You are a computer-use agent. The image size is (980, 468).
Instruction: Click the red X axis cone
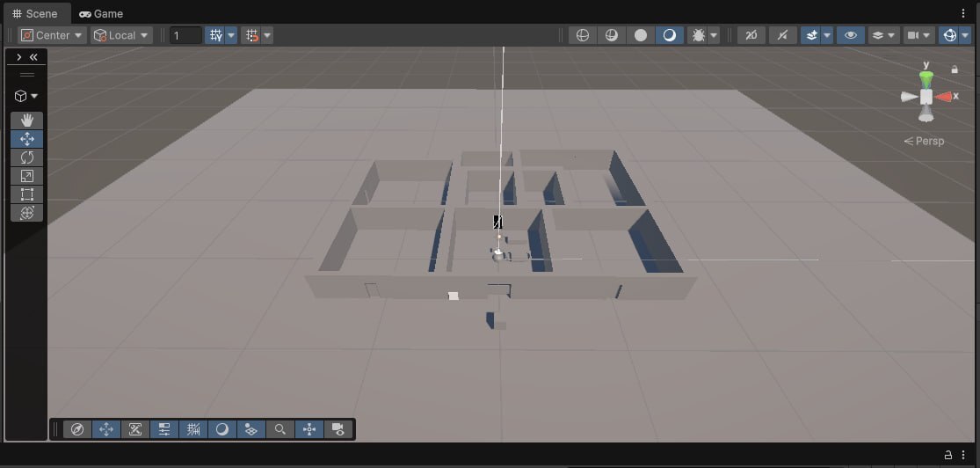(x=943, y=97)
